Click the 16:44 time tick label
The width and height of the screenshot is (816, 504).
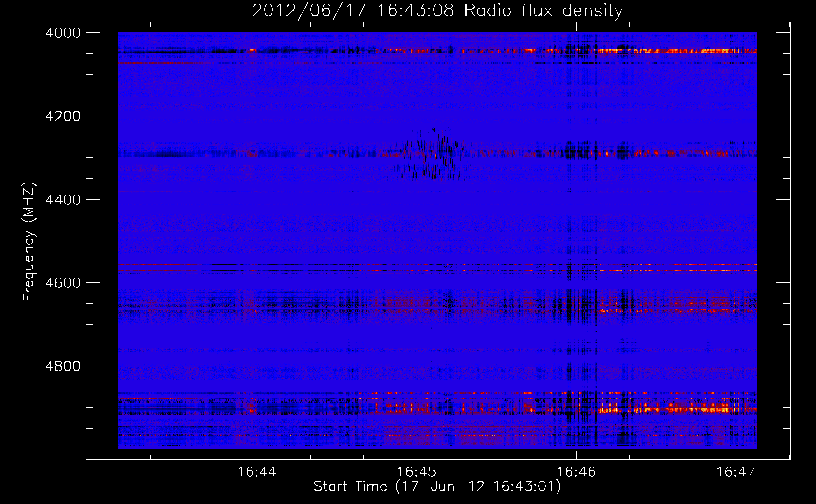click(257, 472)
